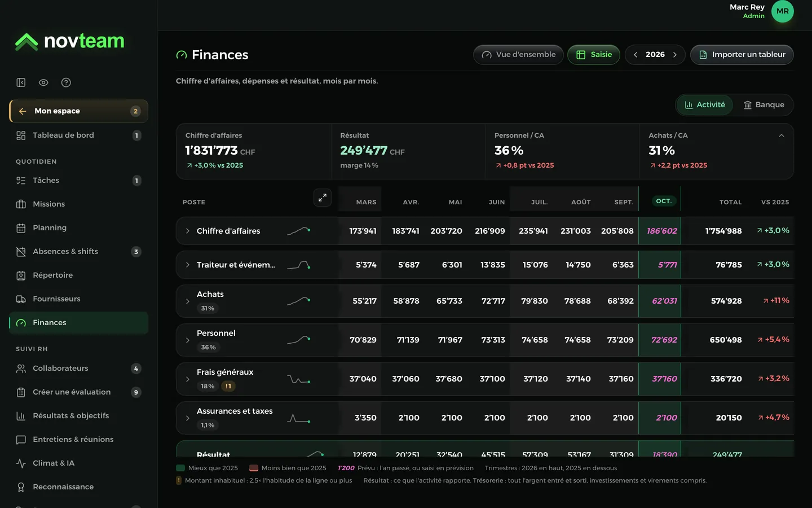Open Créer une évaluation
This screenshot has height=508, width=812.
[78, 392]
